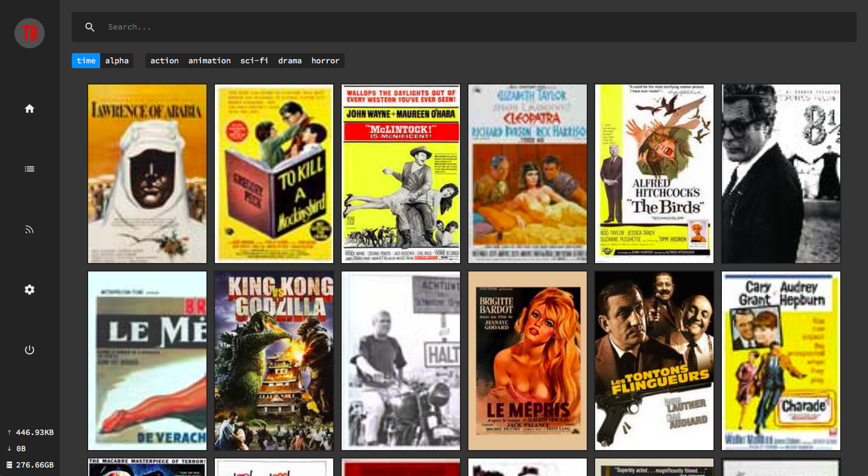
Task: Open the McLintock! poster
Action: coord(401,174)
